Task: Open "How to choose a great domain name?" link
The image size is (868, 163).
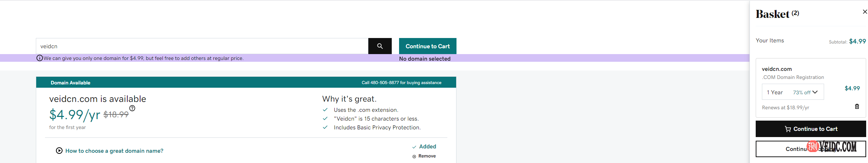Action: pyautogui.click(x=114, y=151)
